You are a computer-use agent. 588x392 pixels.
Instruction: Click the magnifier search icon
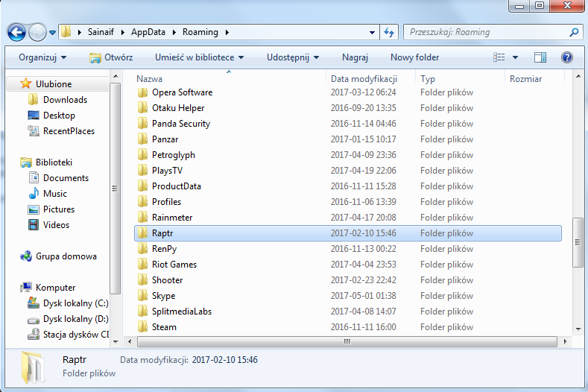(574, 32)
